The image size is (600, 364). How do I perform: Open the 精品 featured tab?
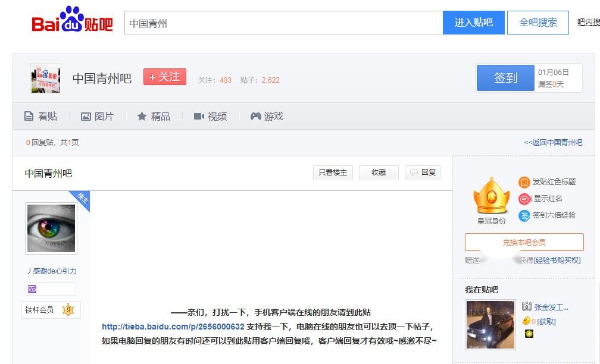[x=154, y=117]
